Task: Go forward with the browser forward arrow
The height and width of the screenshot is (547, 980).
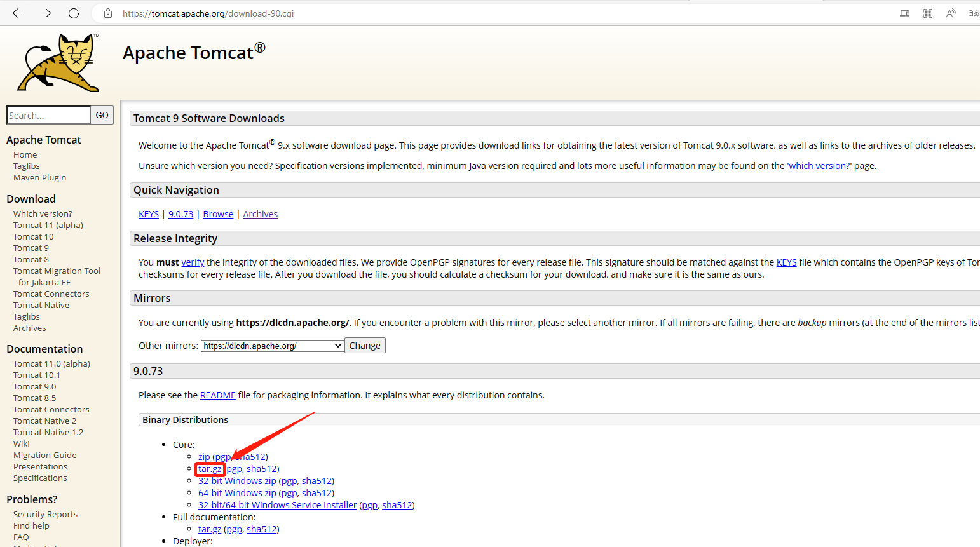Action: 46,13
